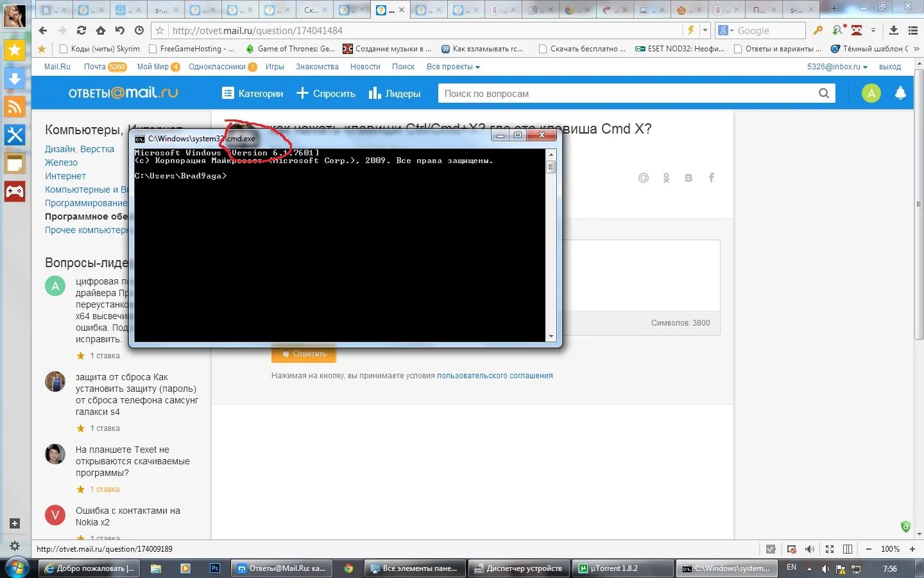This screenshot has width=924, height=578.
Task: Click the URL address bar
Action: tap(424, 30)
